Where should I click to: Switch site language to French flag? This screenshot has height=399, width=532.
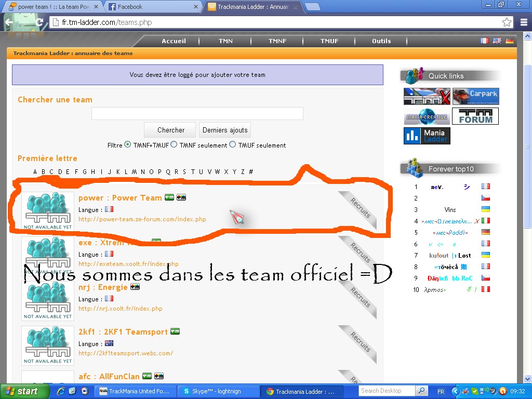point(485,41)
